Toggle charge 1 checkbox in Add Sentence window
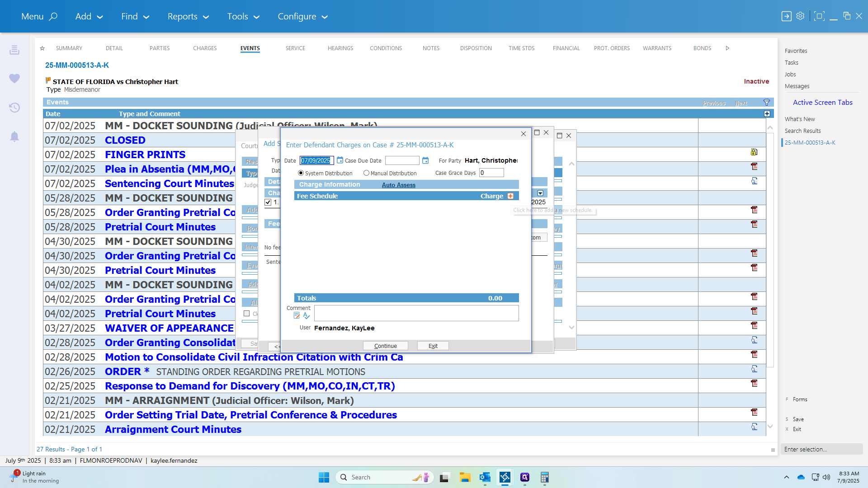 click(268, 202)
